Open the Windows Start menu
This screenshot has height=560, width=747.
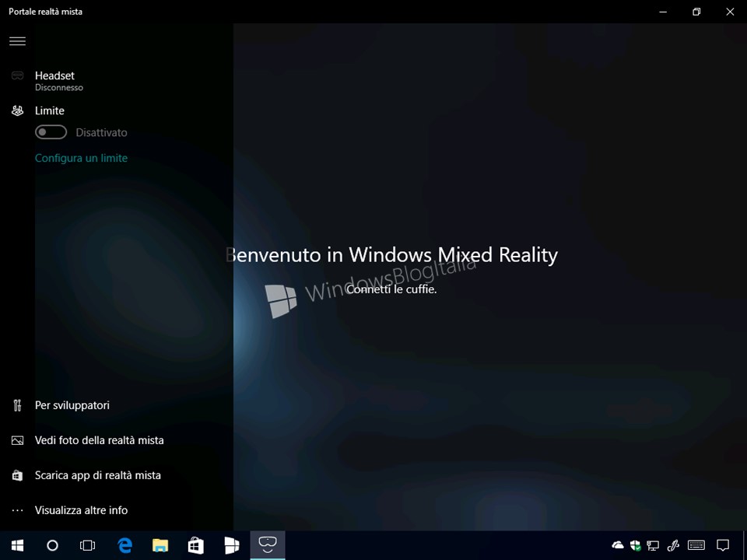click(18, 546)
